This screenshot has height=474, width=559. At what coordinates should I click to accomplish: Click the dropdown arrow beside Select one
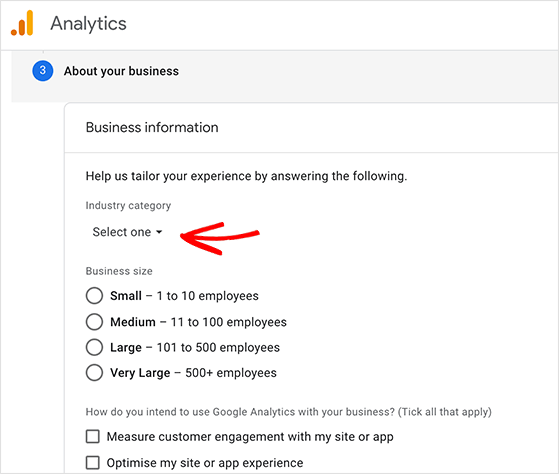point(159,232)
